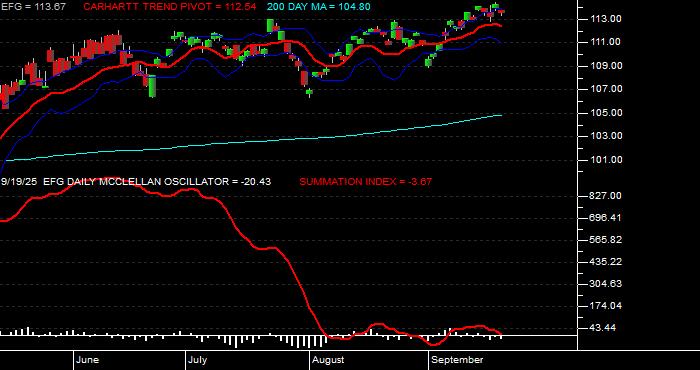Viewport: 700px width, 370px height.
Task: Select the right end of the red summation index line
Action: tap(501, 335)
